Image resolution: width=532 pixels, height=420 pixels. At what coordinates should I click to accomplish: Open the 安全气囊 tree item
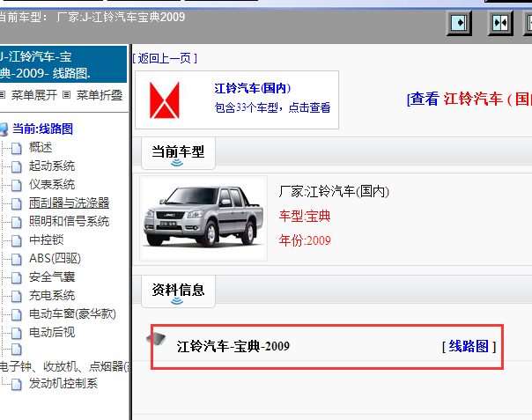[x=52, y=276]
